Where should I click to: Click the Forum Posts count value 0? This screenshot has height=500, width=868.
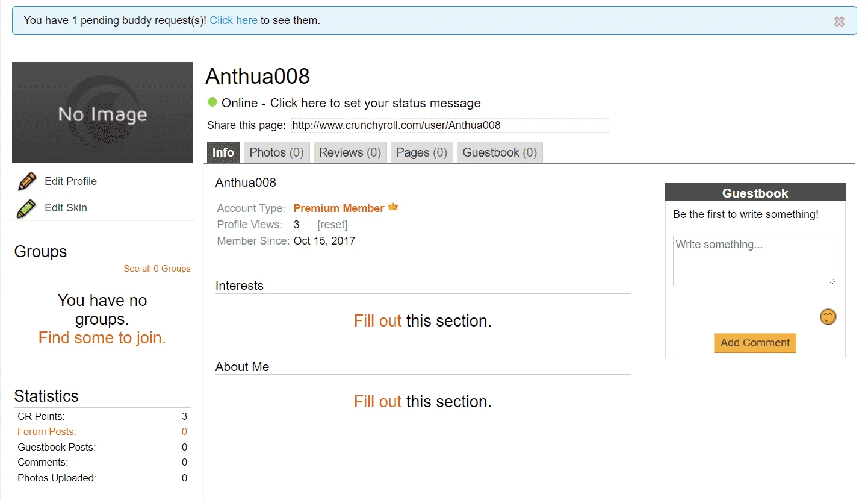(x=184, y=431)
